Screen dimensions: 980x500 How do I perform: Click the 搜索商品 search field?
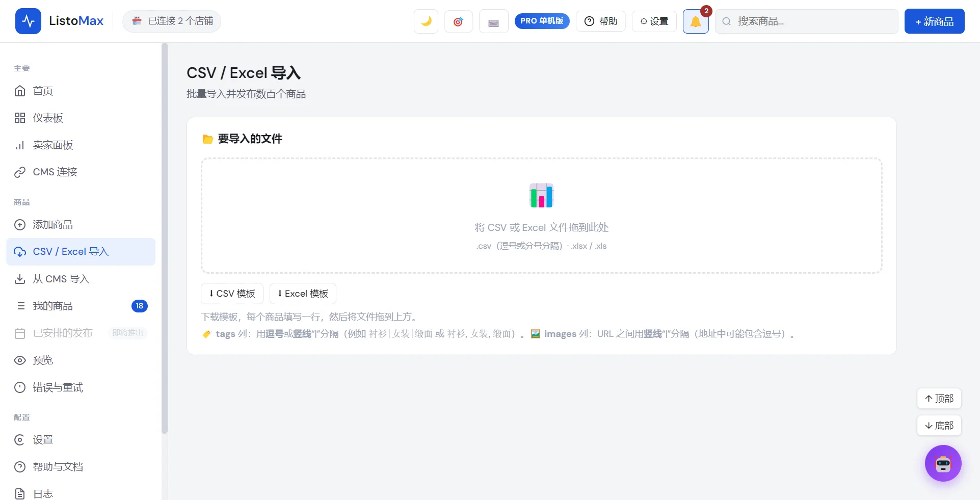click(x=807, y=21)
